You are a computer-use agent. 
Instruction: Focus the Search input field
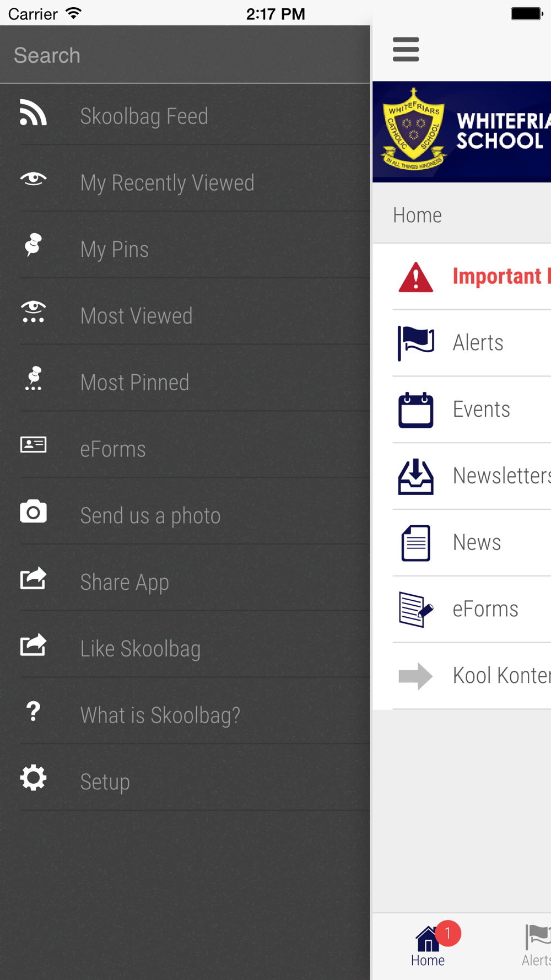coord(185,55)
